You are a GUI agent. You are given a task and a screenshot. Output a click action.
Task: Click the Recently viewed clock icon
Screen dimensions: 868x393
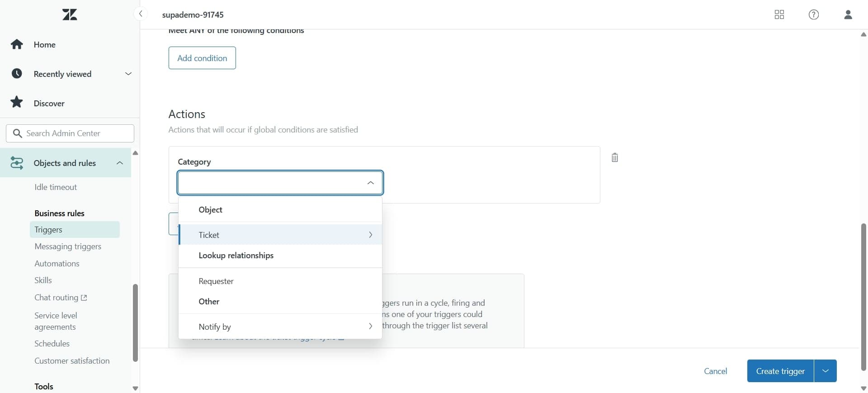[17, 74]
